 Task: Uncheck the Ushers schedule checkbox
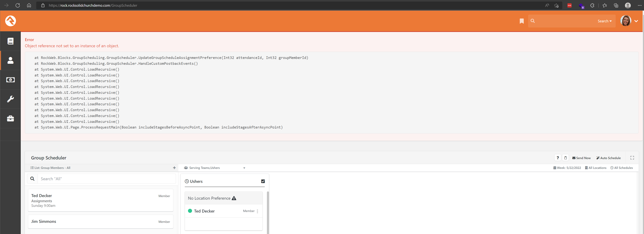(x=263, y=181)
